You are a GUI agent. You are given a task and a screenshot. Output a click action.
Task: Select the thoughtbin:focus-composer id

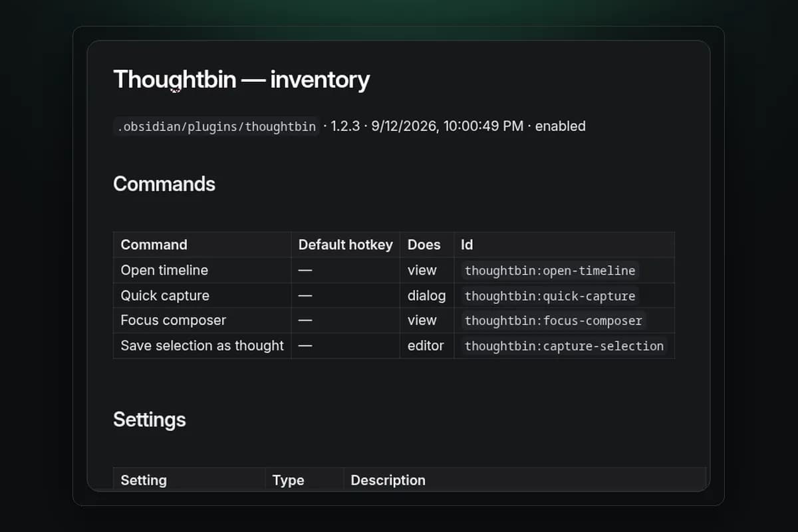(x=553, y=321)
